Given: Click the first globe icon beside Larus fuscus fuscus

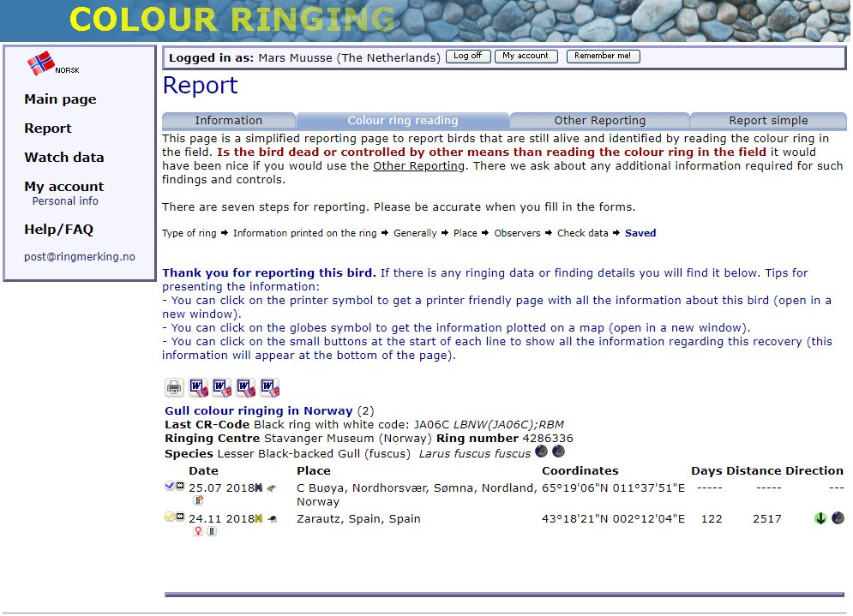Looking at the screenshot, I should 541,452.
